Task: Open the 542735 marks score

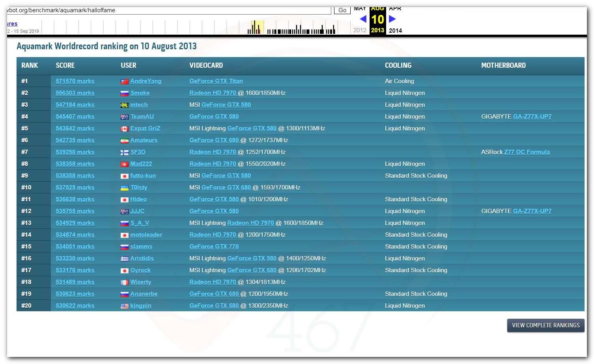Action: point(75,140)
